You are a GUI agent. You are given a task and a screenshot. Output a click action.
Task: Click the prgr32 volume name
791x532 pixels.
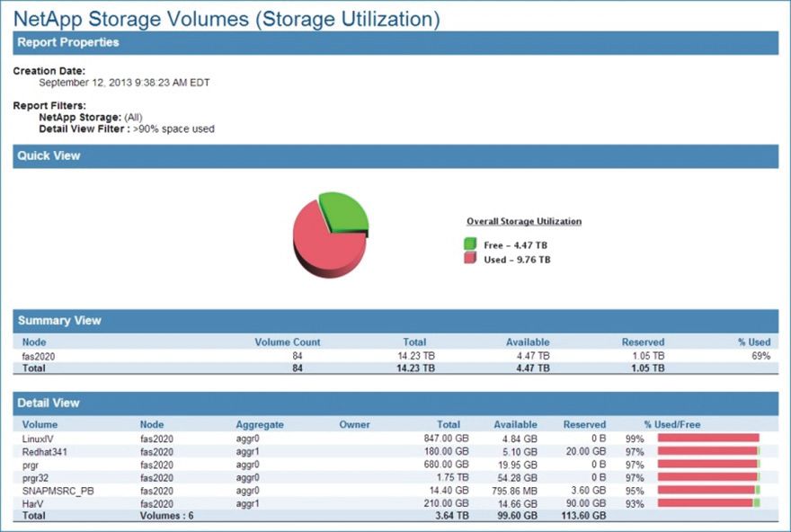[35, 478]
